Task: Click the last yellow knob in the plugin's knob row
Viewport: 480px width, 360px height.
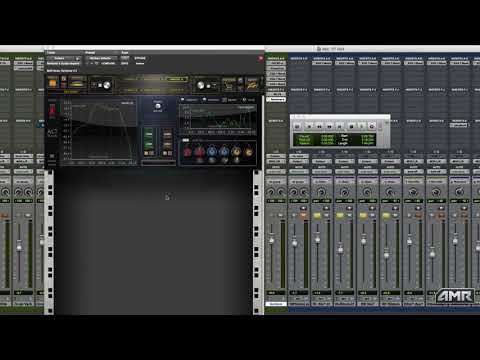Action: (x=248, y=152)
